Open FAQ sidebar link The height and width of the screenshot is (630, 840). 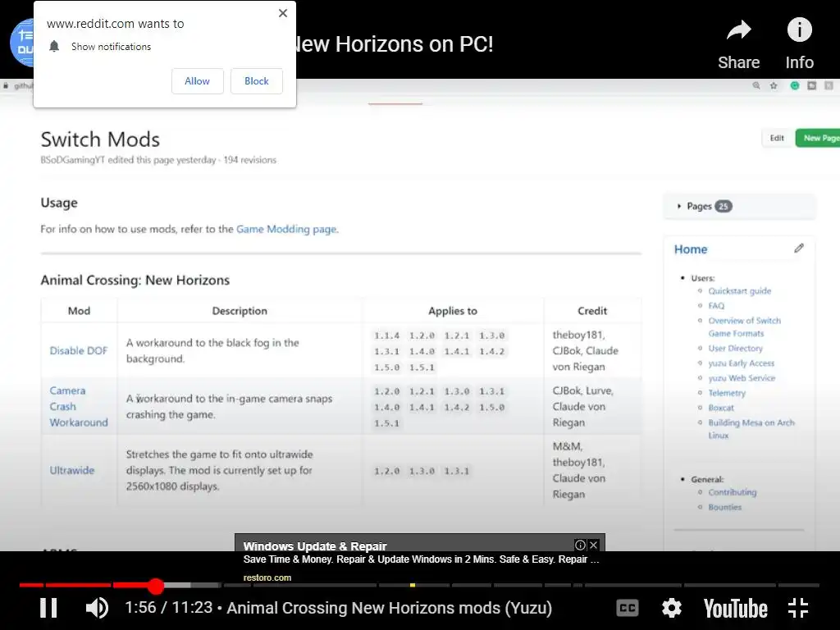coord(716,305)
